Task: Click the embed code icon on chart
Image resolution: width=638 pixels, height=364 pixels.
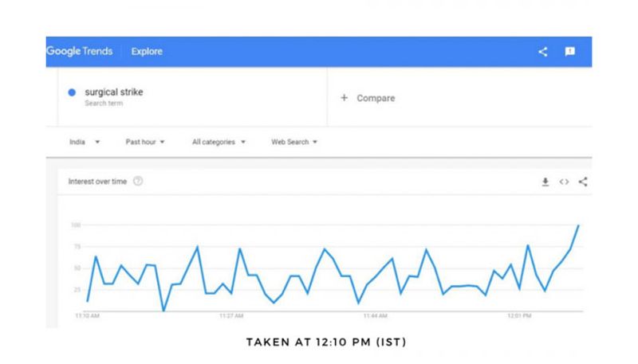Action: [564, 182]
